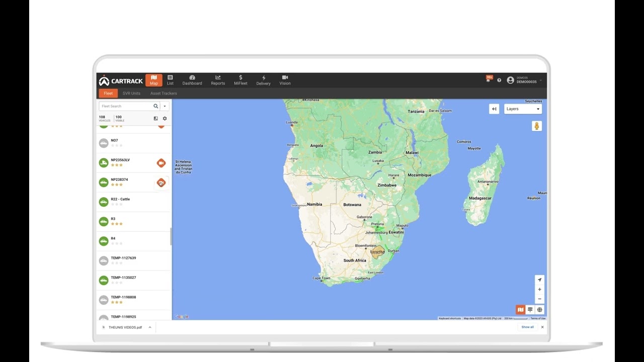Select vehicle TEMP-1198925
Image resolution: width=644 pixels, height=362 pixels.
tap(134, 316)
